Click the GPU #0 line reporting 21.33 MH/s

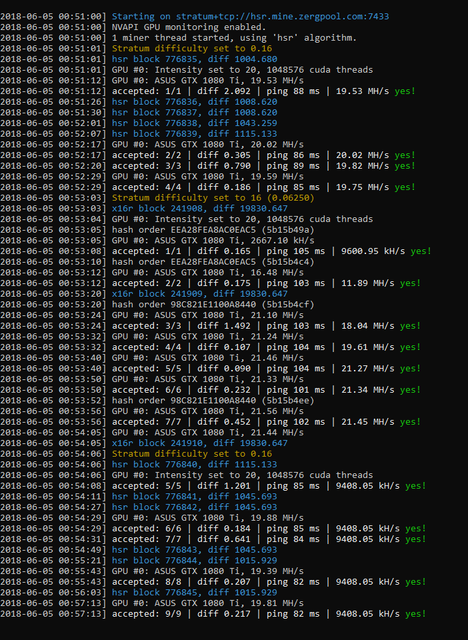pyautogui.click(x=152, y=379)
